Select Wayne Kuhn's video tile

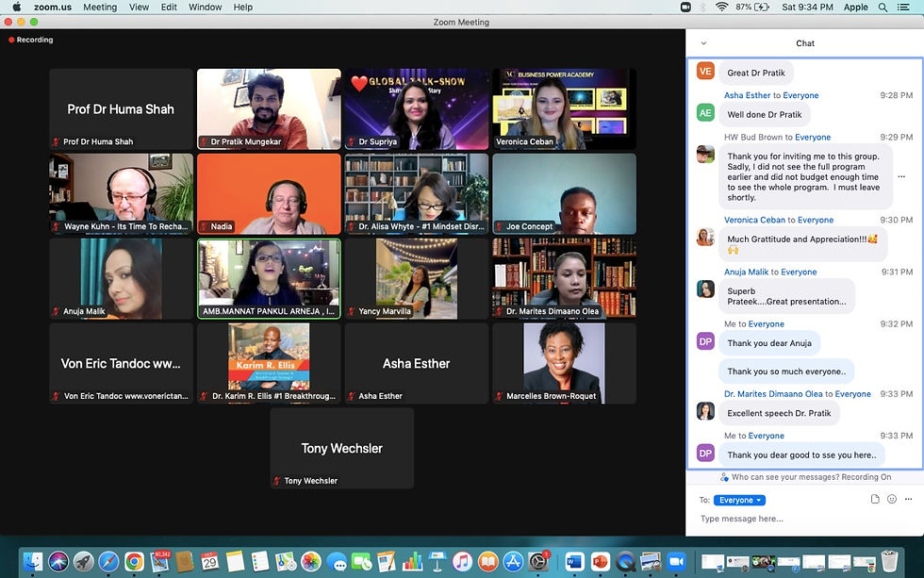click(x=121, y=194)
